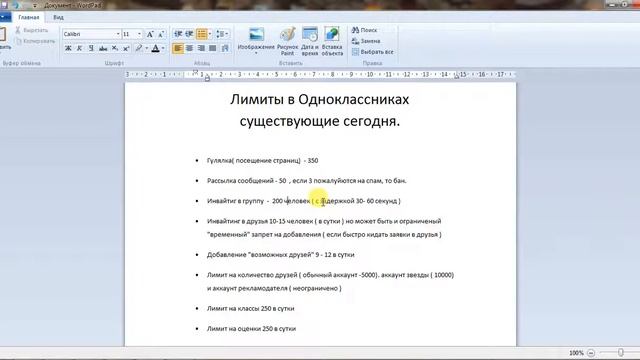This screenshot has height=360, width=640.
Task: Expand the highlight color dropdown arrow
Action: 147,48
